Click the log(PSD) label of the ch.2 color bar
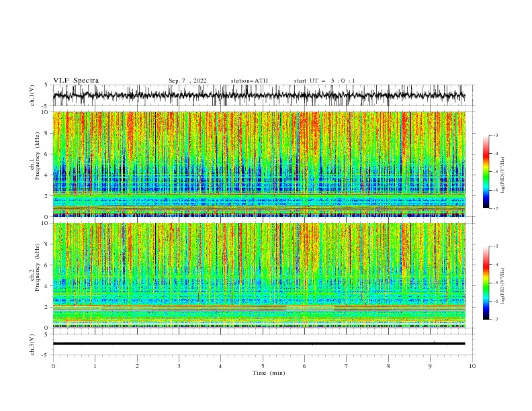 [x=502, y=286]
